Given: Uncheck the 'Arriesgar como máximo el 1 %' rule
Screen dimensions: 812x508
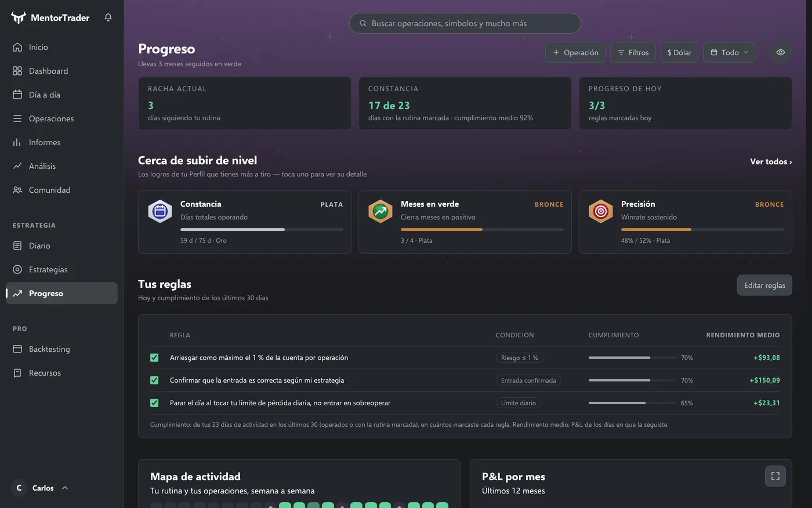Looking at the screenshot, I should tap(154, 358).
